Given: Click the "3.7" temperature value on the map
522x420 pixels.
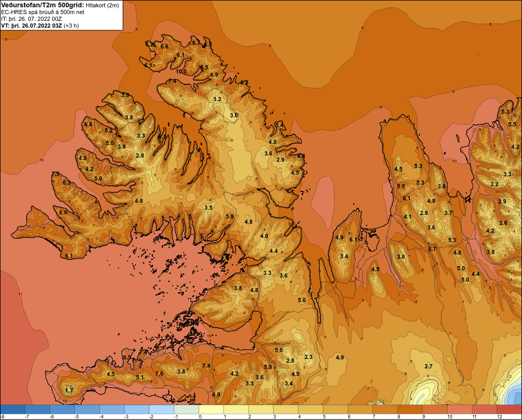Looking at the screenshot, I should tap(448, 213).
